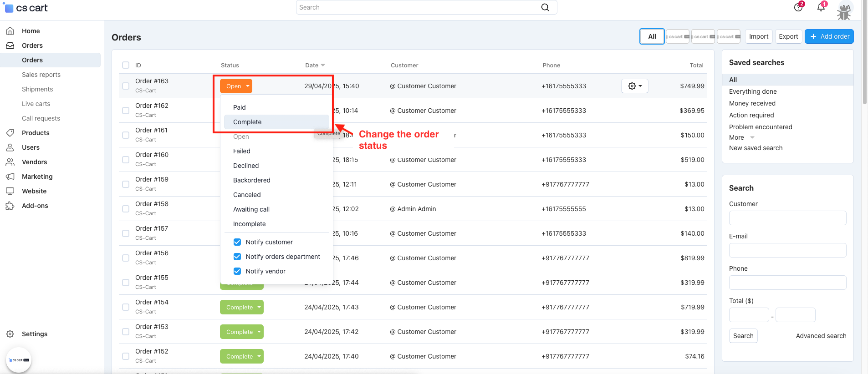
Task: Click the Export button
Action: (788, 36)
